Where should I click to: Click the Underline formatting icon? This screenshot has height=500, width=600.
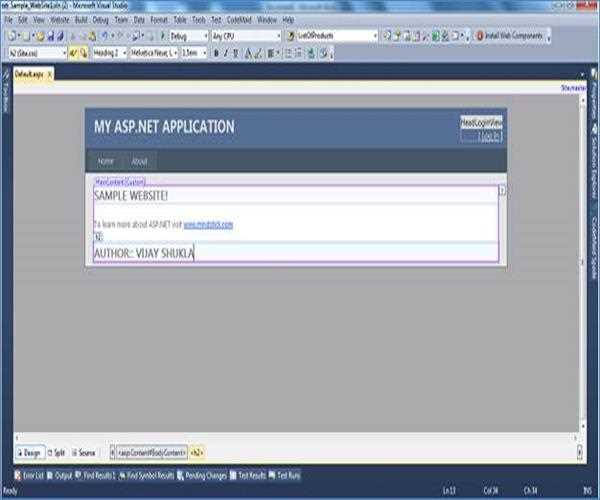(240, 52)
